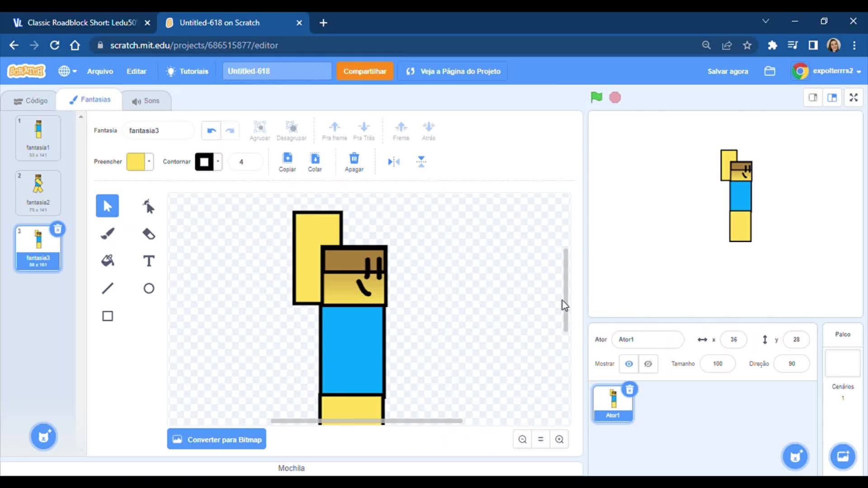
Task: Click the Colar paste icon
Action: 315,162
